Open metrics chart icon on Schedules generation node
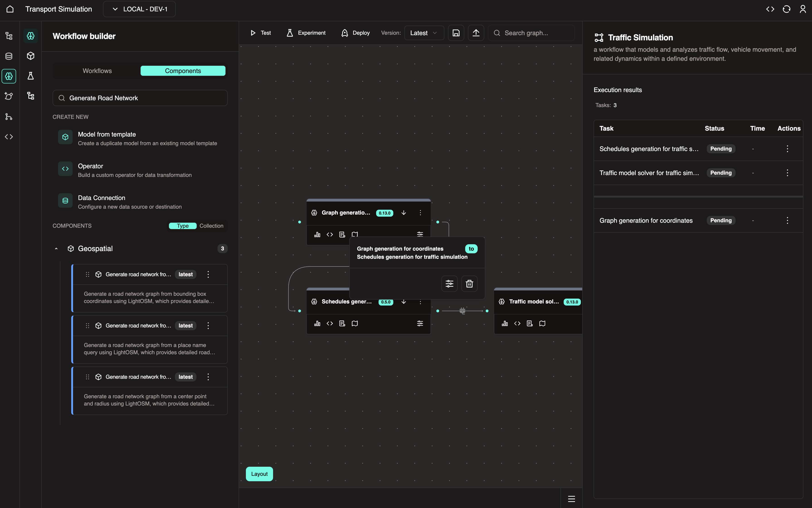Screen dimensions: 812x508 click(317, 323)
